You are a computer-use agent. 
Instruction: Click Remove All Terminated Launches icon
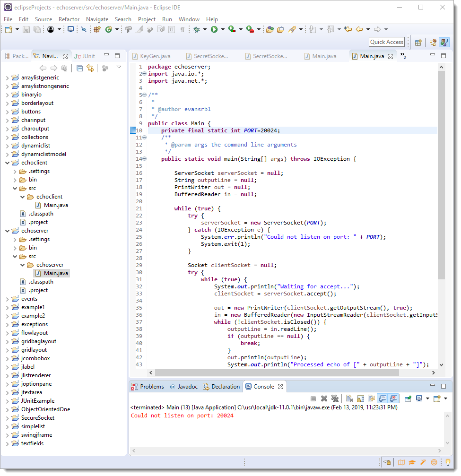pos(335,398)
